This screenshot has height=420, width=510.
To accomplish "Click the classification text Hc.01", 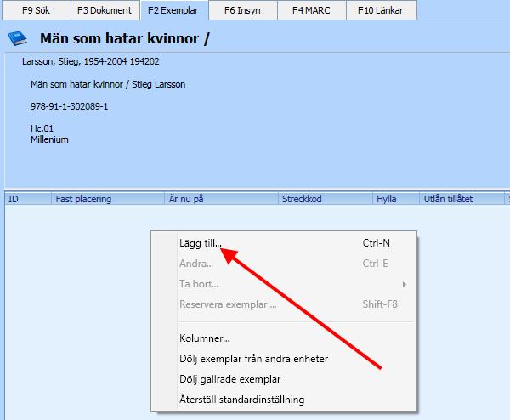I will 42,128.
